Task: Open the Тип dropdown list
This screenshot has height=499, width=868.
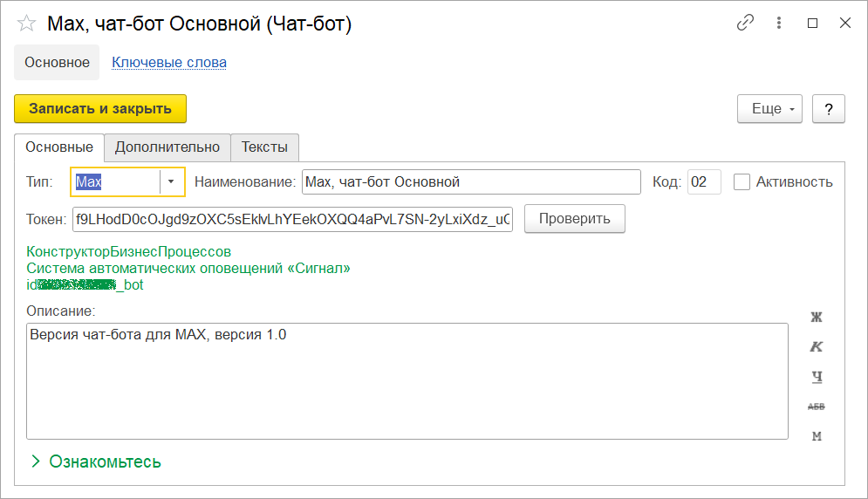Action: click(172, 181)
